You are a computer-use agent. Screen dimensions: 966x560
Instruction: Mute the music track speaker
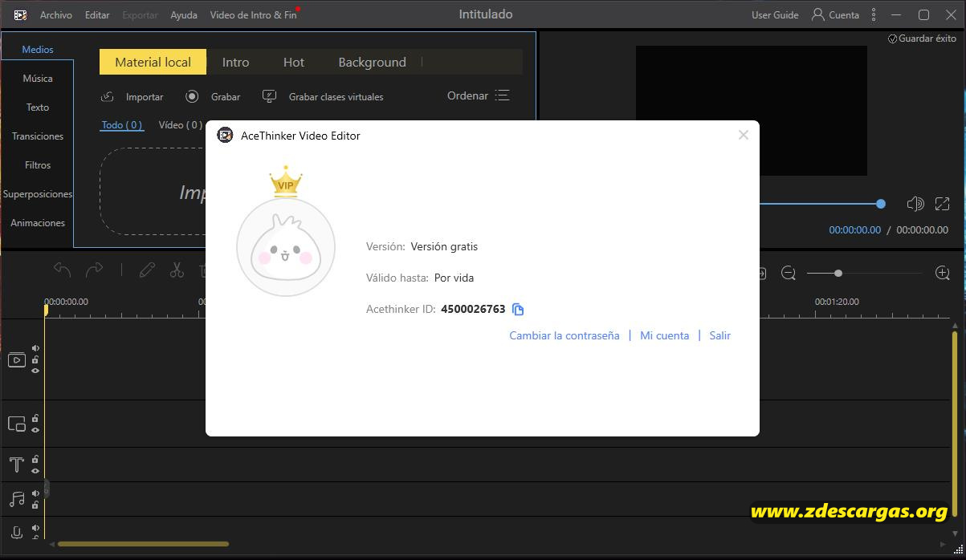pyautogui.click(x=35, y=493)
